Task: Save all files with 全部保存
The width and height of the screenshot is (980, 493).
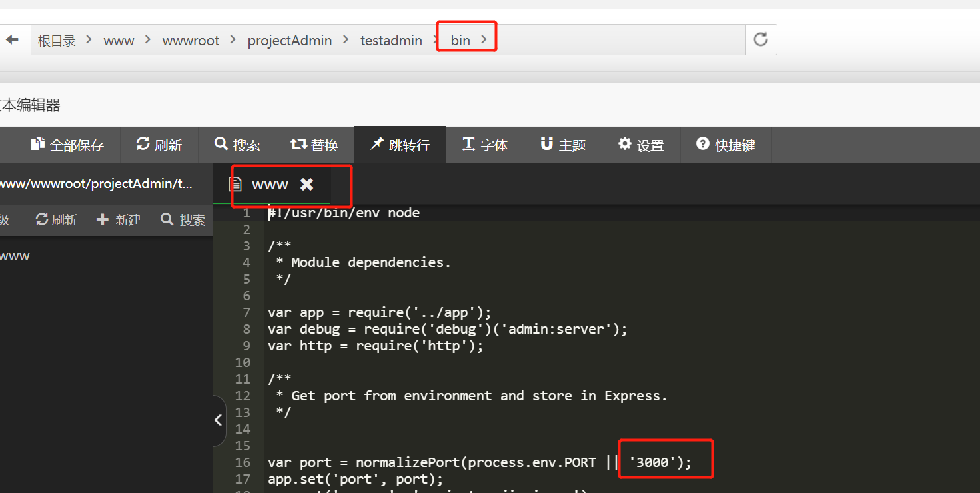Action: point(67,145)
